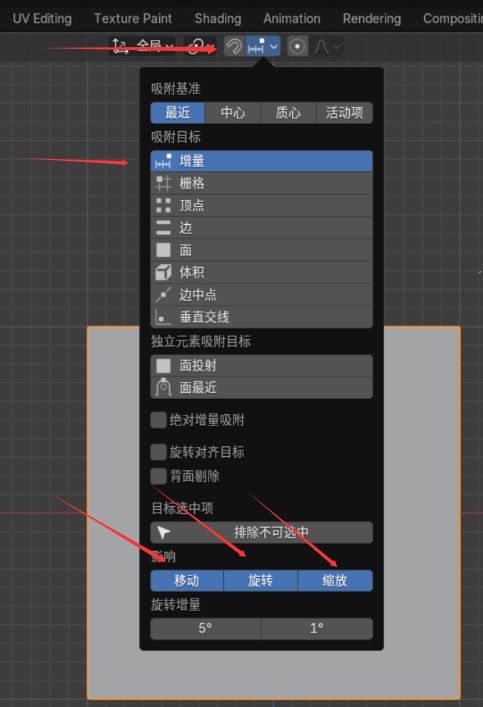Image resolution: width=483 pixels, height=707 pixels.
Task: Enable 面最近 individual snap target
Action: tap(262, 388)
